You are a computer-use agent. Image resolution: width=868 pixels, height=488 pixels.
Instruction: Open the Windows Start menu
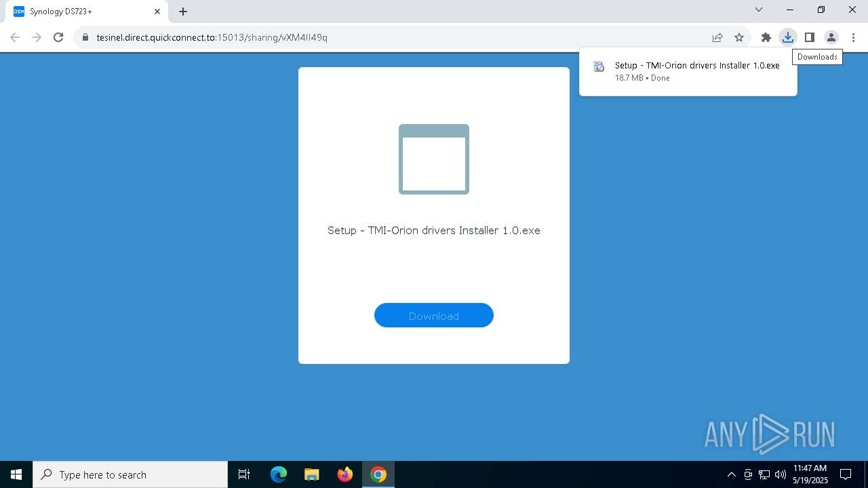(16, 474)
